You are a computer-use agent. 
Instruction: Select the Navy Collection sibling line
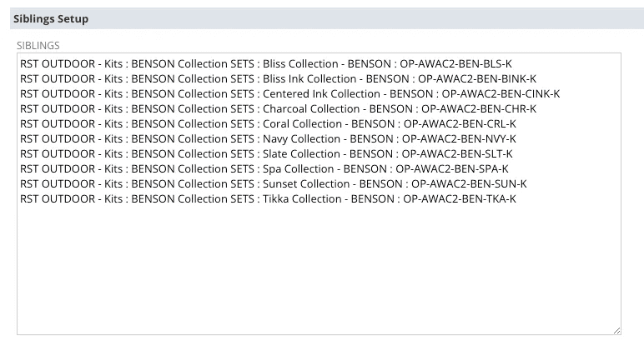[268, 139]
